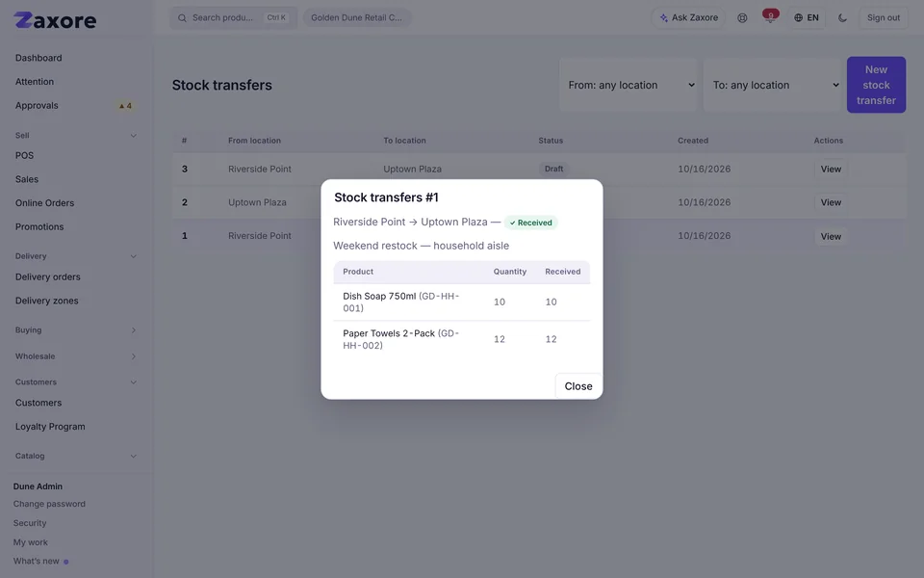Open Security settings link
The height and width of the screenshot is (578, 924).
click(x=30, y=523)
